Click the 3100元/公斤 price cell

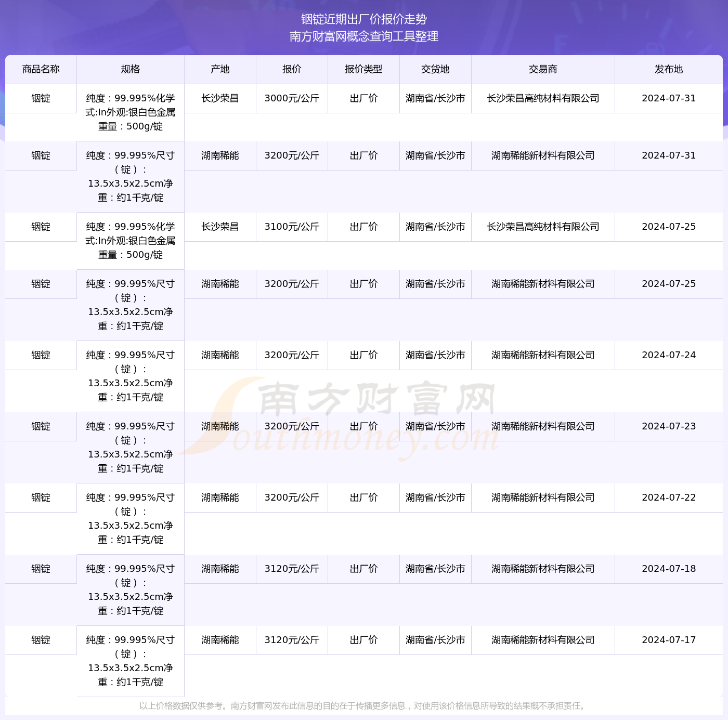click(x=292, y=227)
